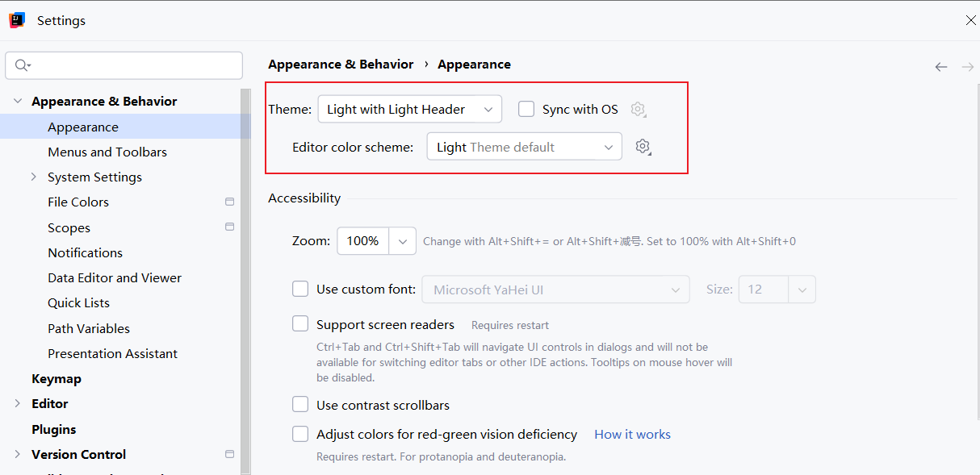Select Menus and Toolbars in sidebar
Viewport: 980px width, 475px height.
click(x=107, y=152)
